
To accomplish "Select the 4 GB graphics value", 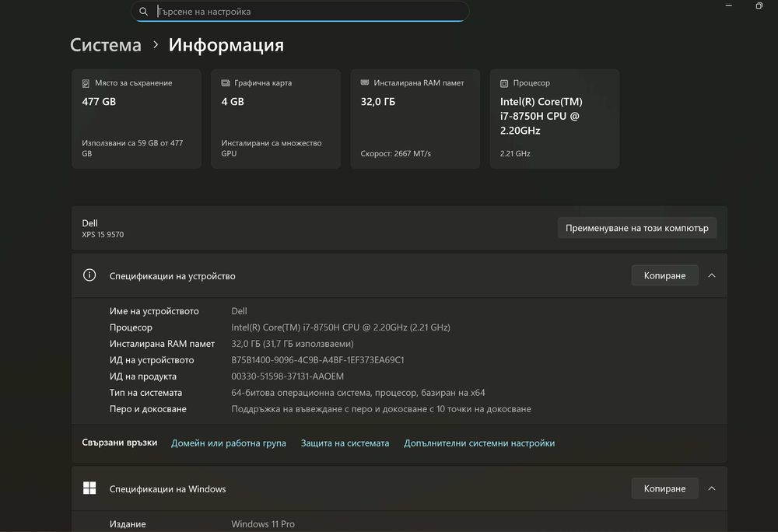I will tap(233, 102).
